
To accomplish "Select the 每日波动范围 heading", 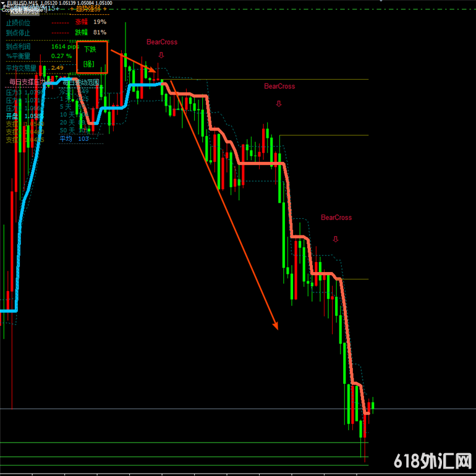I will click(x=81, y=82).
